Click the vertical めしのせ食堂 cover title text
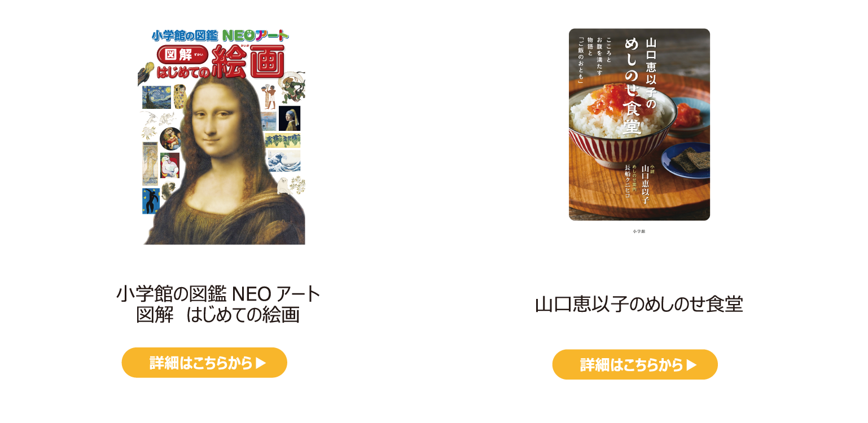The image size is (868, 423). (640, 86)
